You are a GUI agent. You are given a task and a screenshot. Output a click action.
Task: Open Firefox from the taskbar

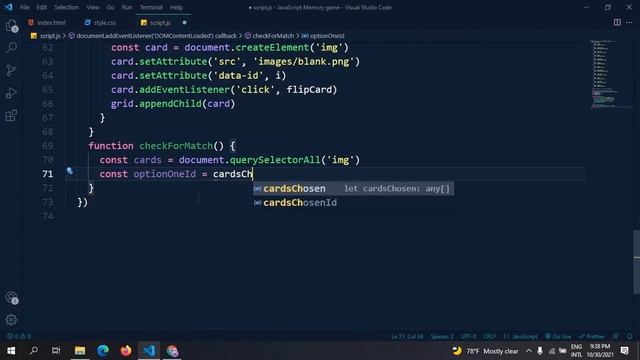(x=126, y=351)
